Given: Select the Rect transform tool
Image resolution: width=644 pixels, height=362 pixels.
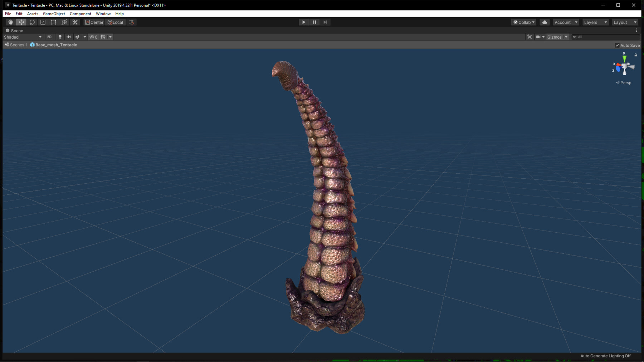Looking at the screenshot, I should 53,22.
